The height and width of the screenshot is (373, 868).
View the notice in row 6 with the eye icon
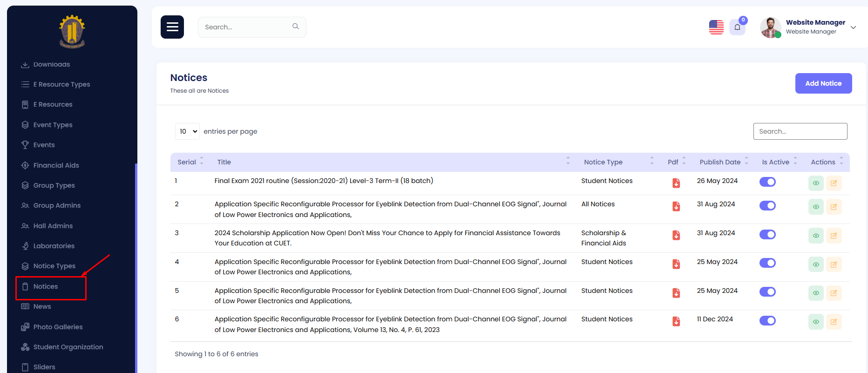tap(816, 322)
